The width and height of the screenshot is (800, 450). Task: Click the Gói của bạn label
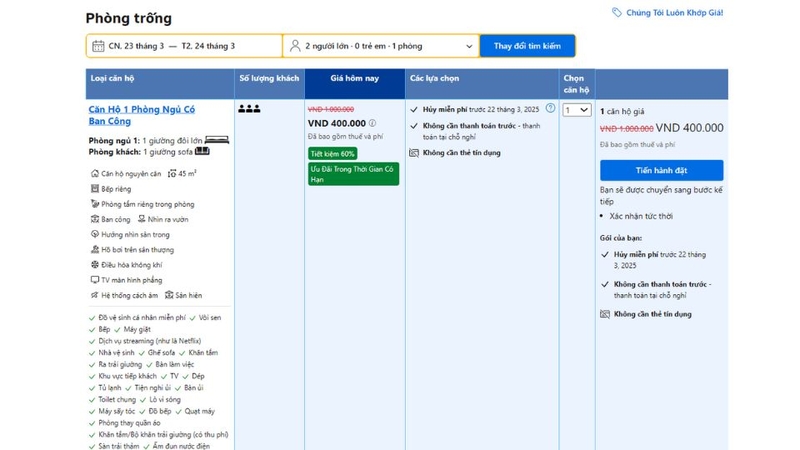(x=621, y=238)
